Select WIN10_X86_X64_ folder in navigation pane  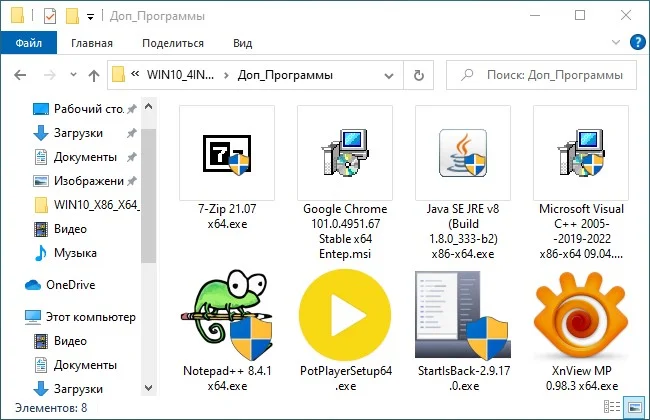coord(86,205)
